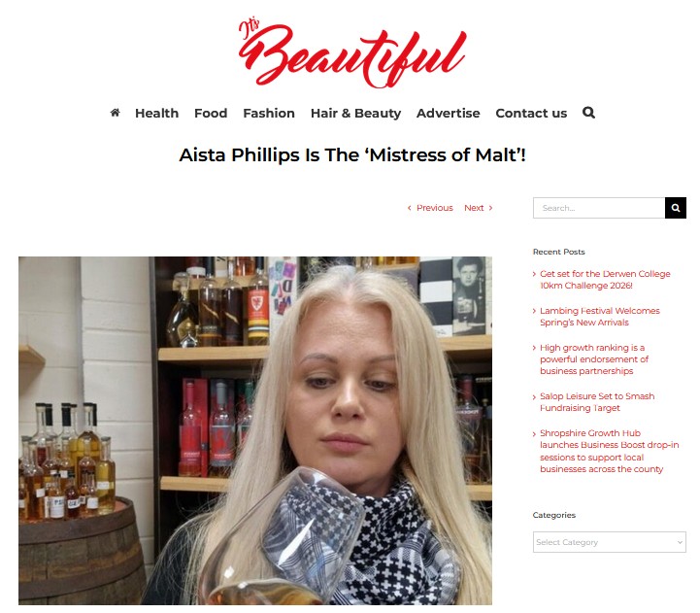Submit search with the black magnifier button
This screenshot has height=613, width=700.
pyautogui.click(x=676, y=208)
